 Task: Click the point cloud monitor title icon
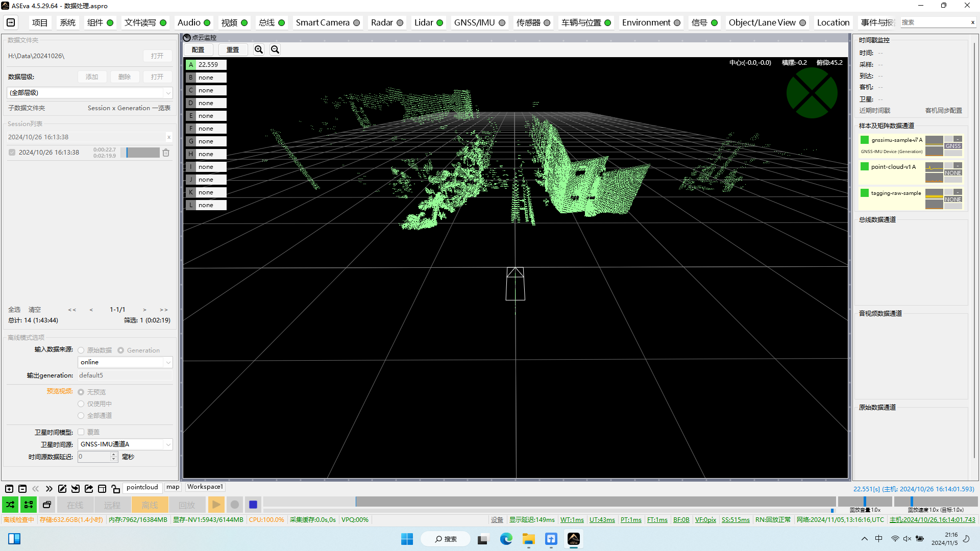coord(187,37)
